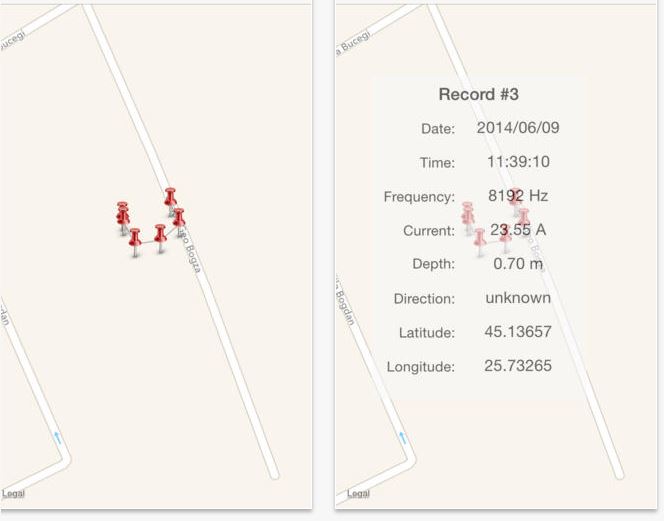This screenshot has width=664, height=521.
Task: Tap the 23.55 A current reading
Action: pyautogui.click(x=518, y=230)
